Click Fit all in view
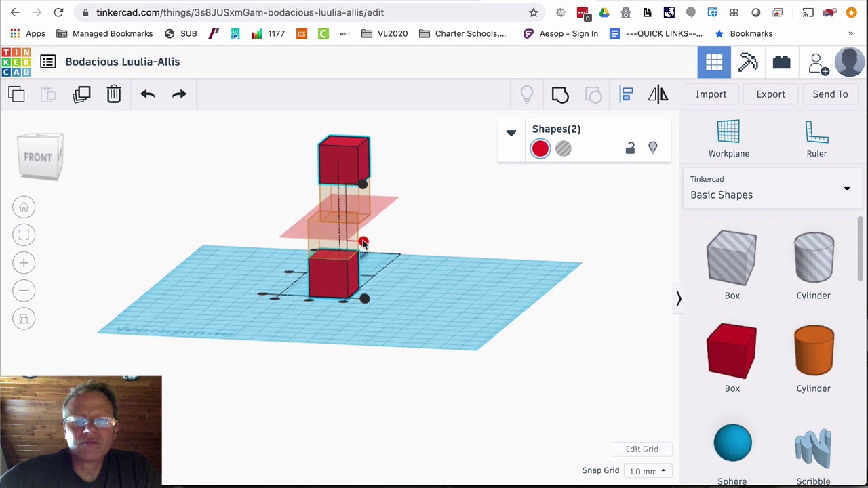This screenshot has height=488, width=868. [x=24, y=235]
